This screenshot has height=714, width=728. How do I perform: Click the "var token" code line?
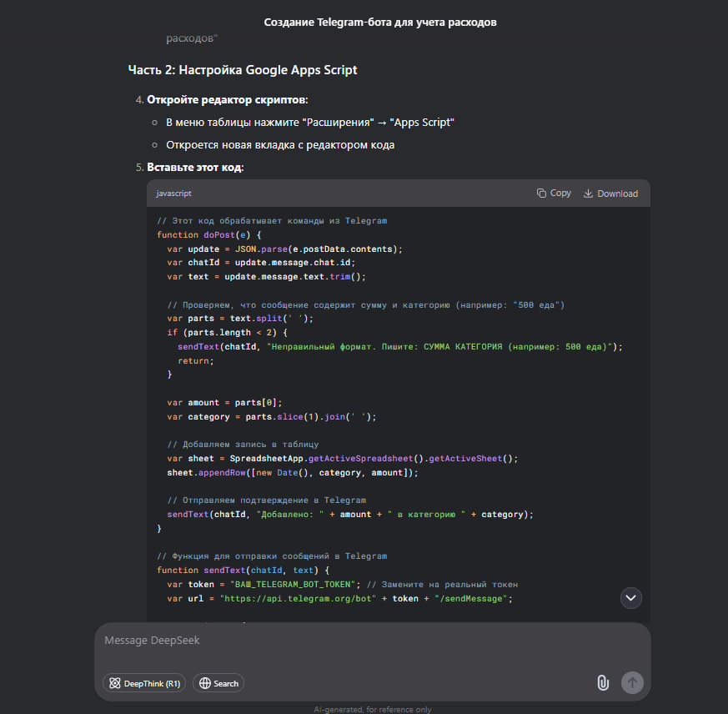pos(342,585)
